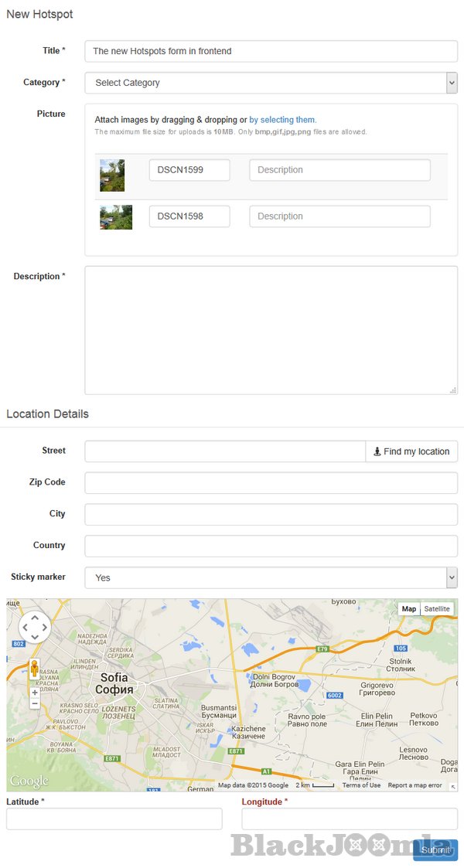This screenshot has height=868, width=464.
Task: Open the 'by selecting them' upload link
Action: click(x=282, y=120)
